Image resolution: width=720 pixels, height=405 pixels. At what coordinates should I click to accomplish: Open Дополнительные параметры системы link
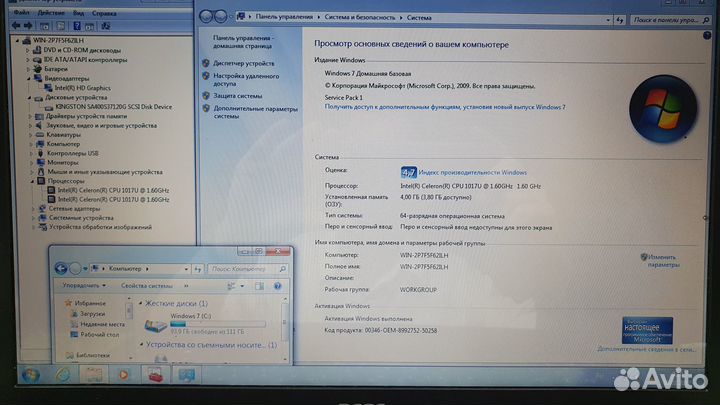255,112
